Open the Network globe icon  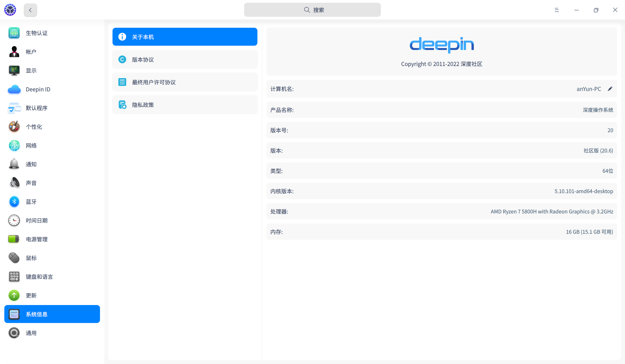tap(14, 145)
